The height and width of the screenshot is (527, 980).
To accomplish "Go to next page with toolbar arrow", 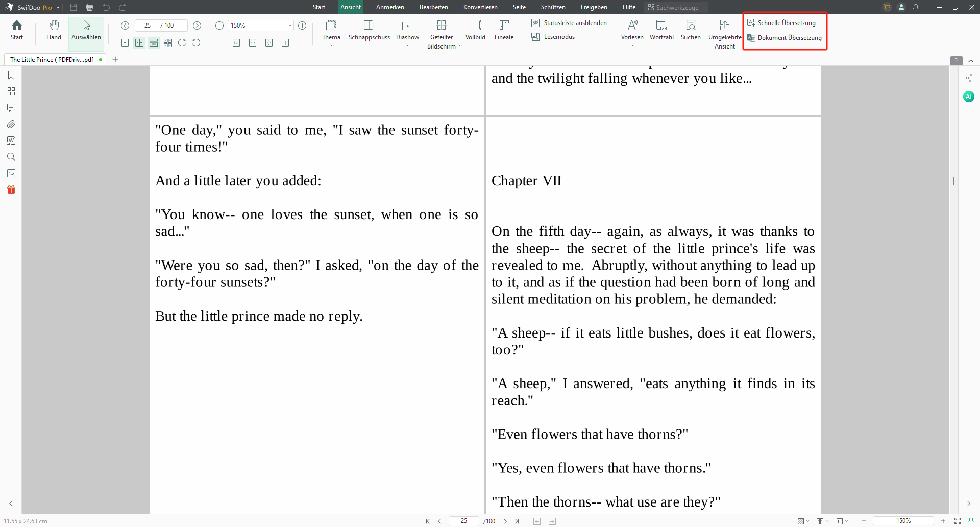I will pos(197,26).
